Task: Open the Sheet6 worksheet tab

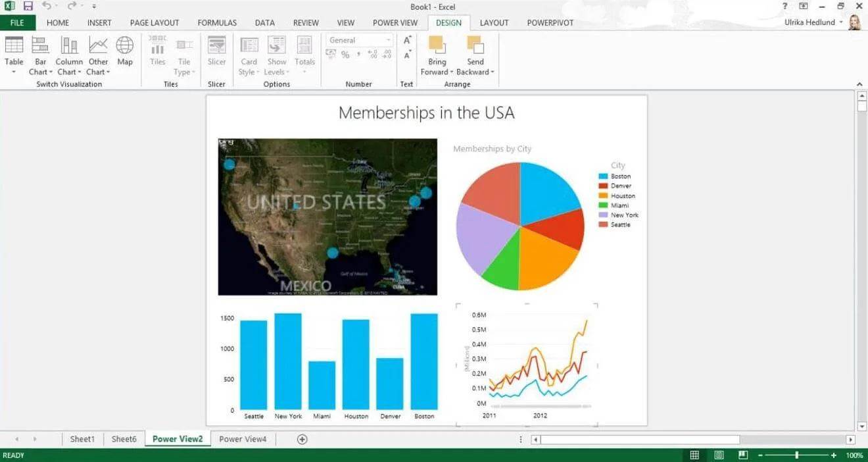Action: pyautogui.click(x=124, y=439)
